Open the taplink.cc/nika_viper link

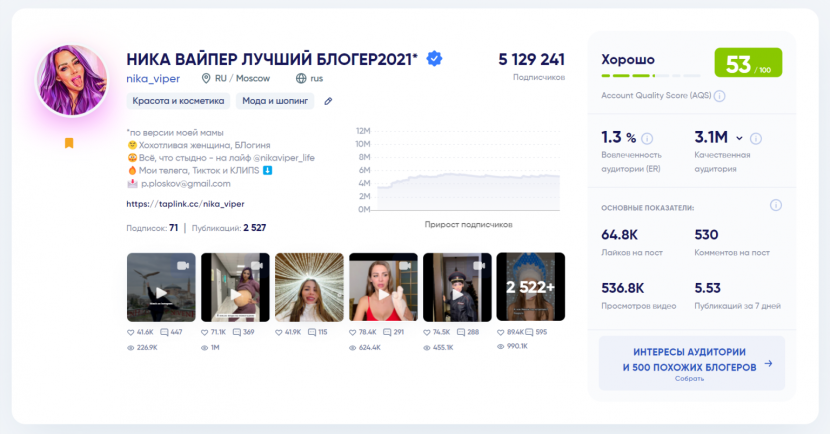coord(185,204)
